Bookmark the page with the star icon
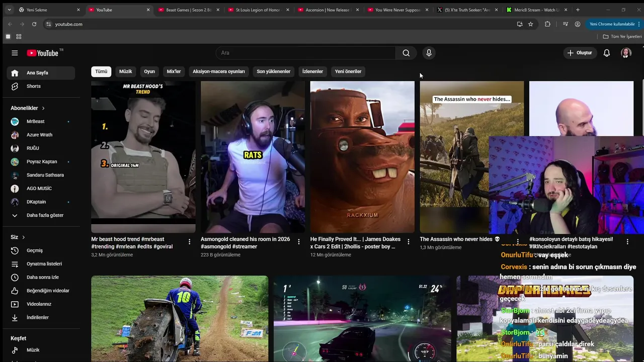644x362 pixels. tap(530, 24)
